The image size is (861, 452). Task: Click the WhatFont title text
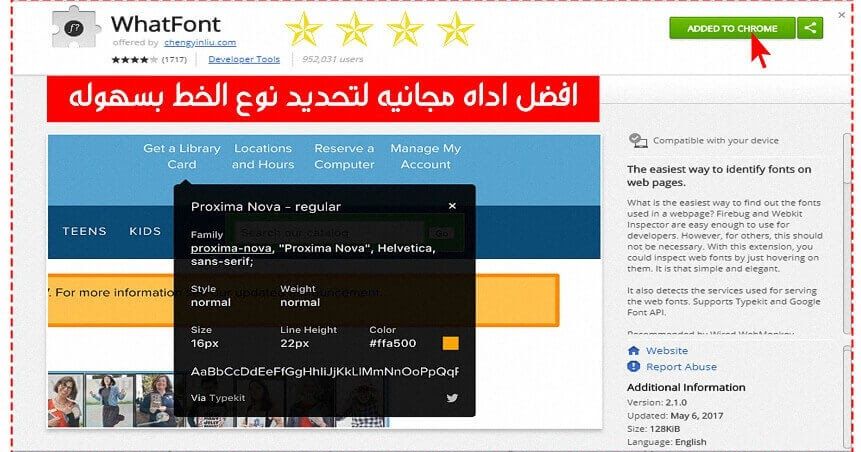point(166,24)
